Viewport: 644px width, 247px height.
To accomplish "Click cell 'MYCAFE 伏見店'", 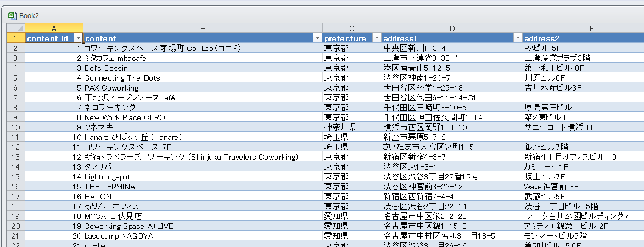I will click(203, 215).
